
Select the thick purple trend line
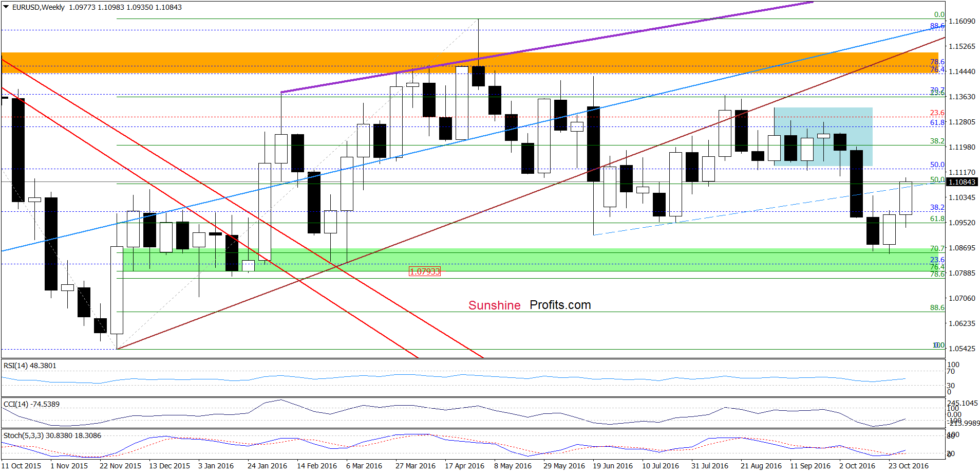tap(547, 47)
